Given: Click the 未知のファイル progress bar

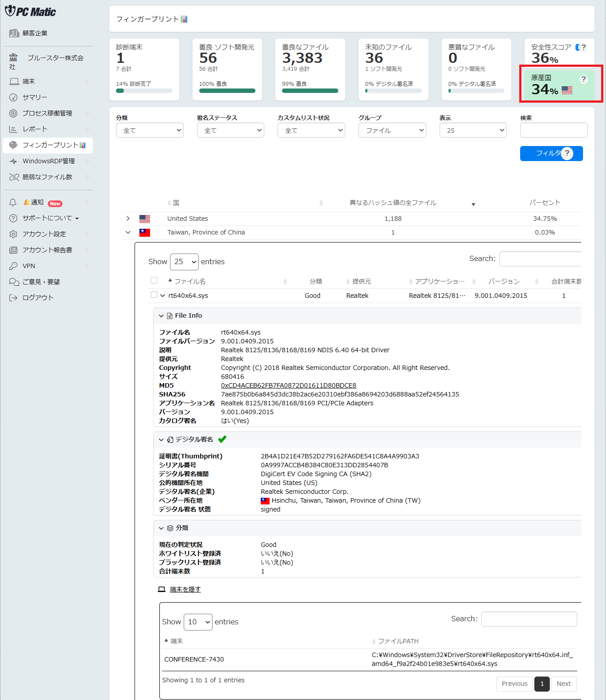Looking at the screenshot, I should click(x=393, y=91).
